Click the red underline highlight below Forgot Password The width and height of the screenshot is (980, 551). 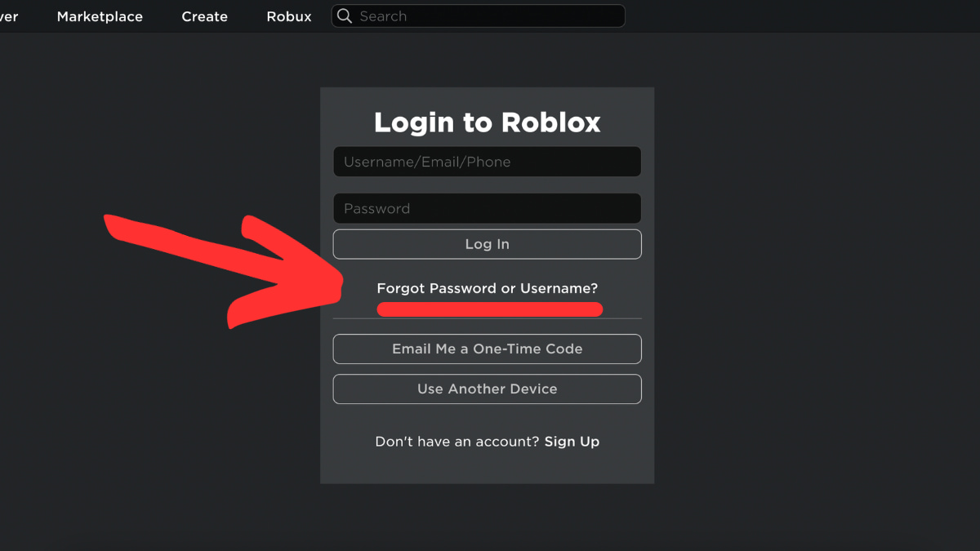point(489,309)
